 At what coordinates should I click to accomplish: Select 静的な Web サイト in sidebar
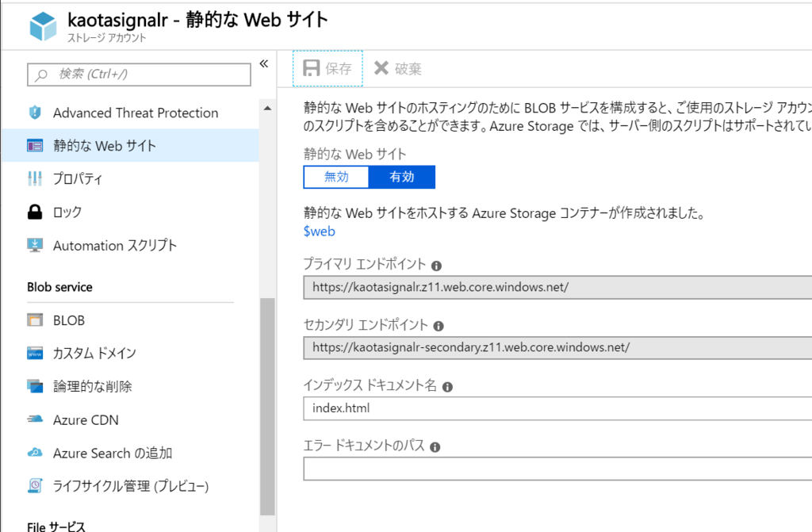(x=131, y=146)
